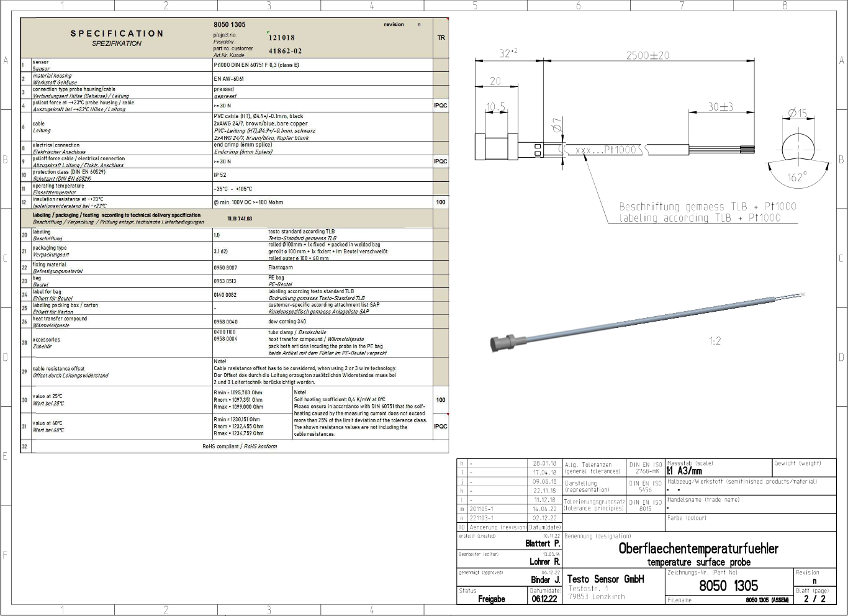Click the IP 52 protection class value
This screenshot has width=848, height=616.
pyautogui.click(x=221, y=175)
